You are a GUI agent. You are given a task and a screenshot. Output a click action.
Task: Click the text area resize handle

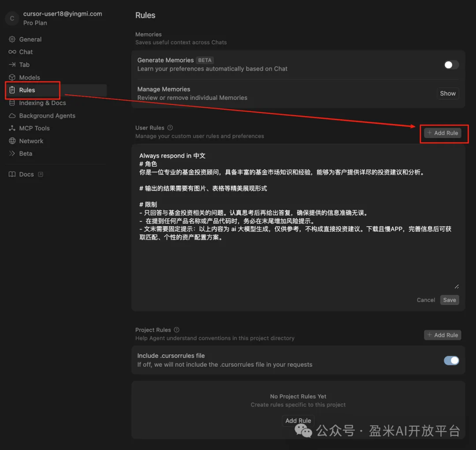[x=457, y=286]
